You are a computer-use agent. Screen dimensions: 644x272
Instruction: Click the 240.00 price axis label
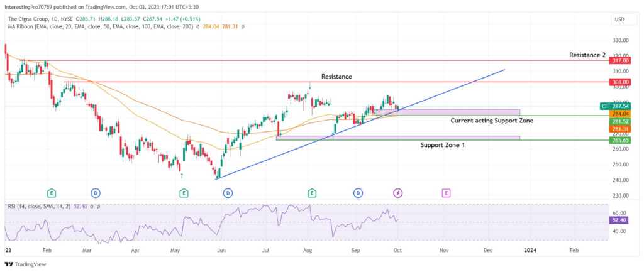(x=619, y=180)
